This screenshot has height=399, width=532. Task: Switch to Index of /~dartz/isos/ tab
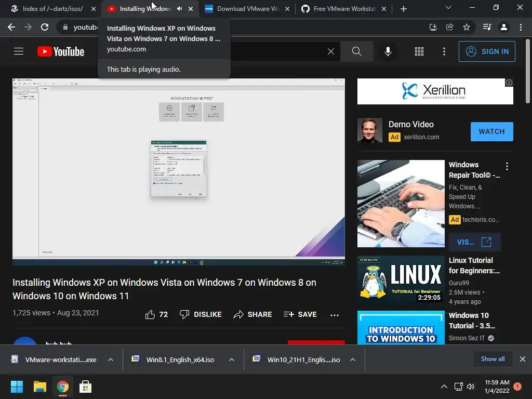click(x=52, y=9)
